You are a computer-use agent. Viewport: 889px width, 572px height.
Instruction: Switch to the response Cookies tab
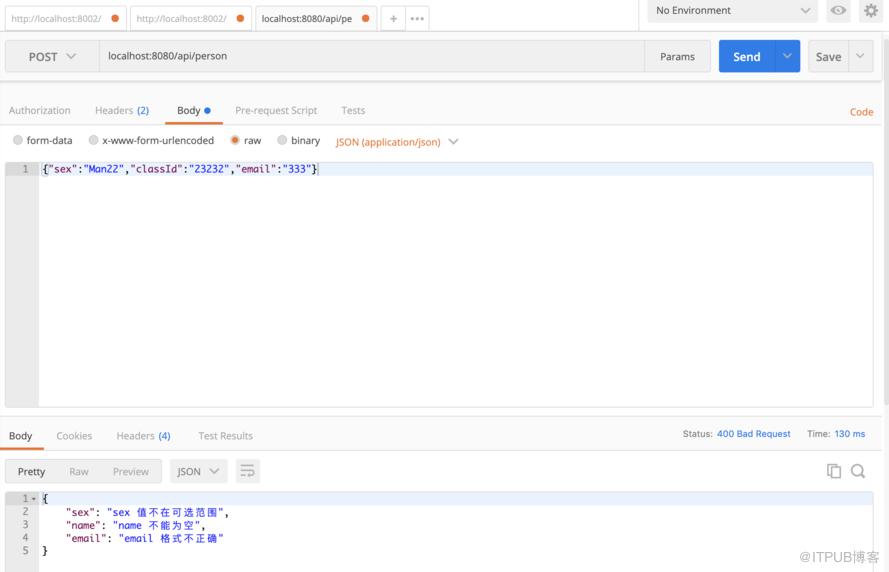[x=74, y=435]
